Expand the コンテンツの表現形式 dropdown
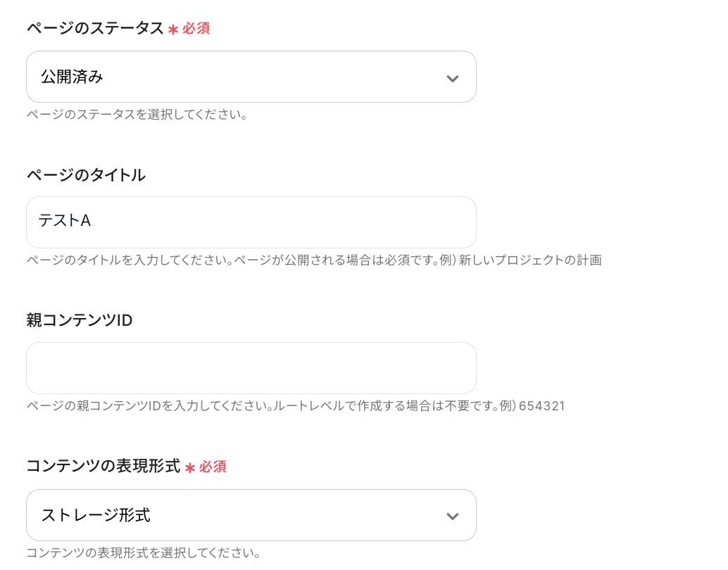The image size is (728, 570). coord(251,515)
